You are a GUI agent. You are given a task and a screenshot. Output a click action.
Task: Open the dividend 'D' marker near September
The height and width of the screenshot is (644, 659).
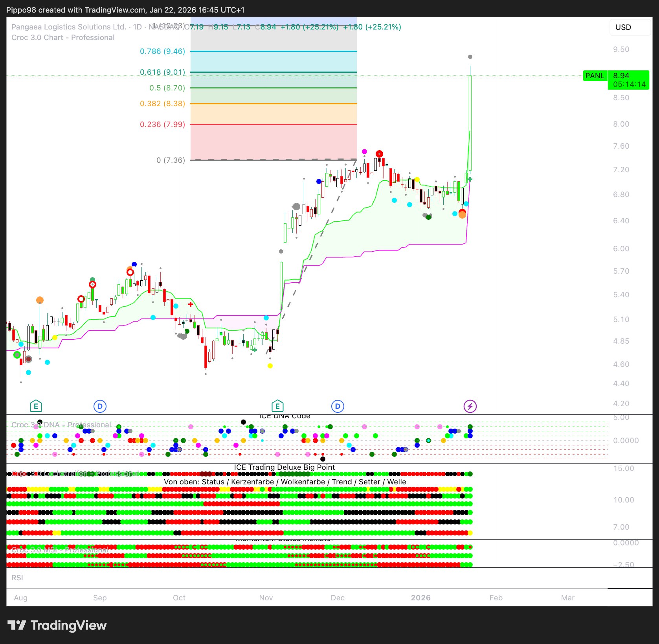tap(100, 406)
